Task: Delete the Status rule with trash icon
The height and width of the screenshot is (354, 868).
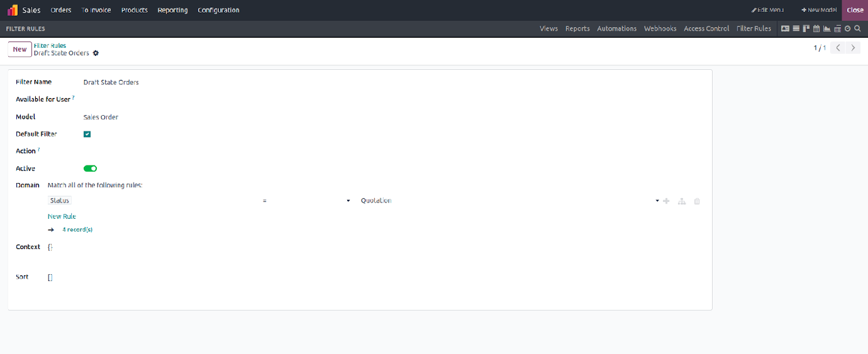Action: pos(697,201)
